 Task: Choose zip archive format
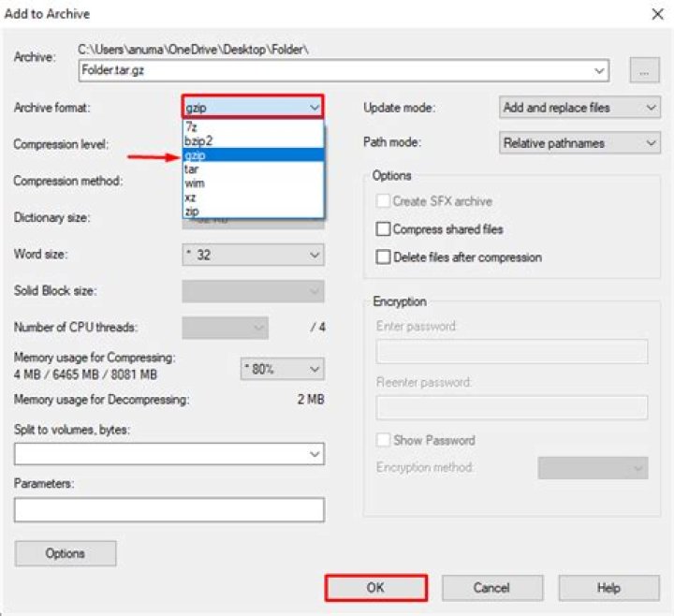coord(253,211)
